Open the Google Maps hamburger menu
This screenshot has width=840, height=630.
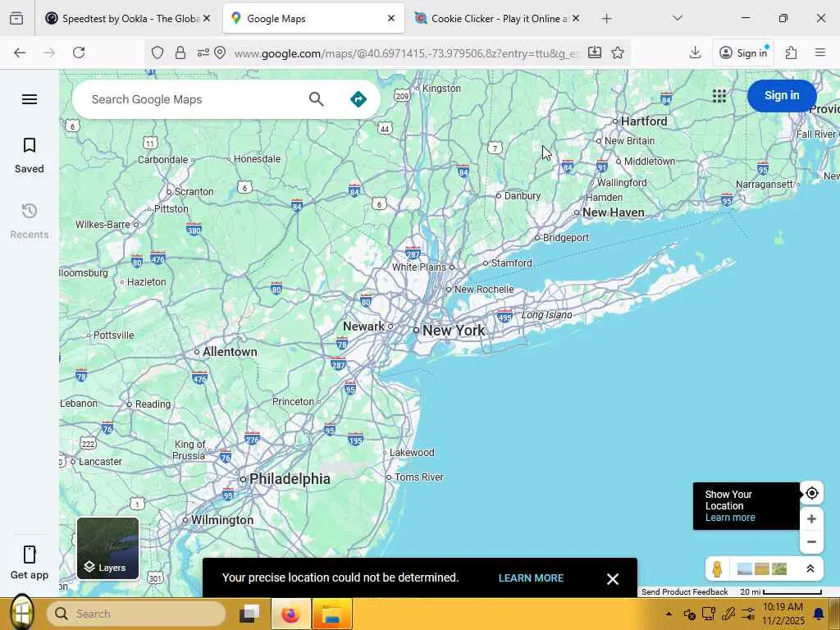coord(30,99)
